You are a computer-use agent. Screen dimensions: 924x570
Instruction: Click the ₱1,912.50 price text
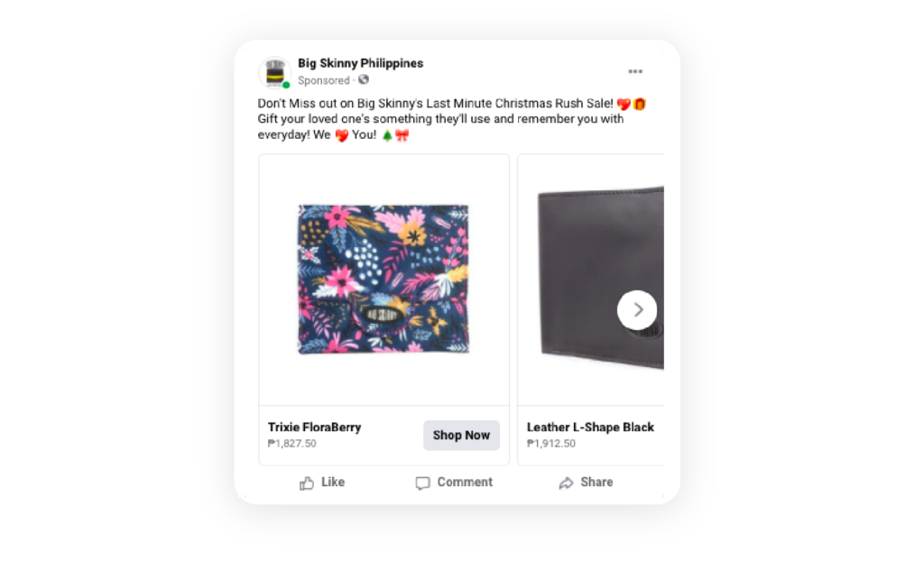pyautogui.click(x=551, y=444)
